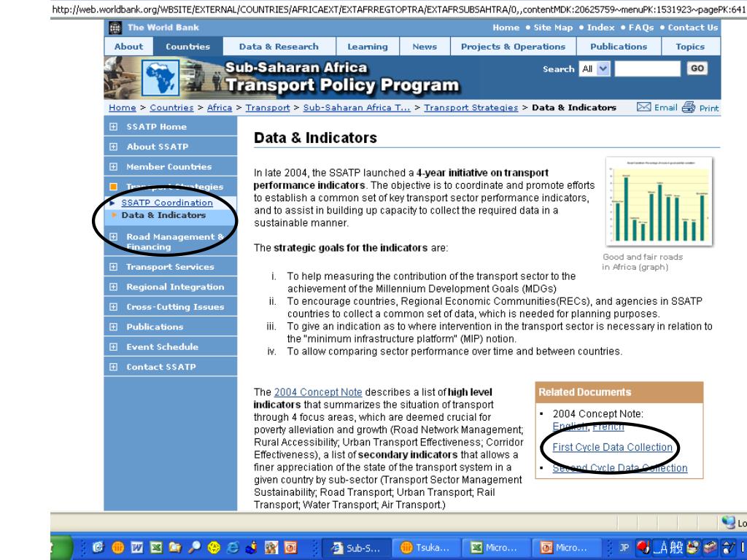Open Second Cycle Data Collection link
The width and height of the screenshot is (747, 560).
coord(620,468)
